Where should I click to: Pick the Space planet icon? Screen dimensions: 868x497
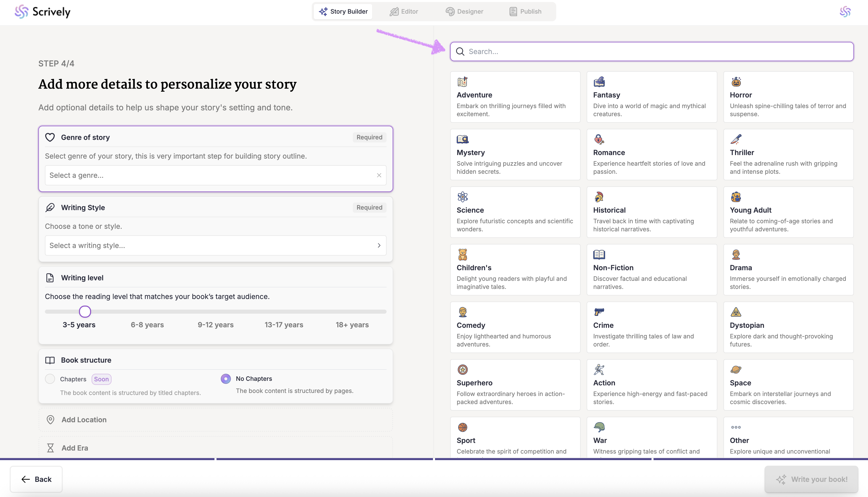click(736, 370)
